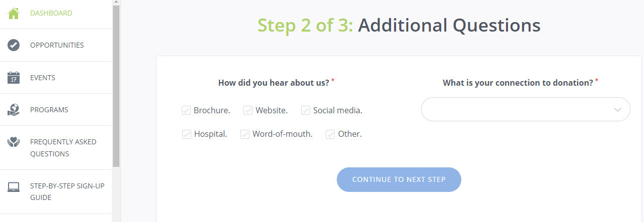Enable the Social media checkbox
The image size is (644, 222).
[306, 110]
